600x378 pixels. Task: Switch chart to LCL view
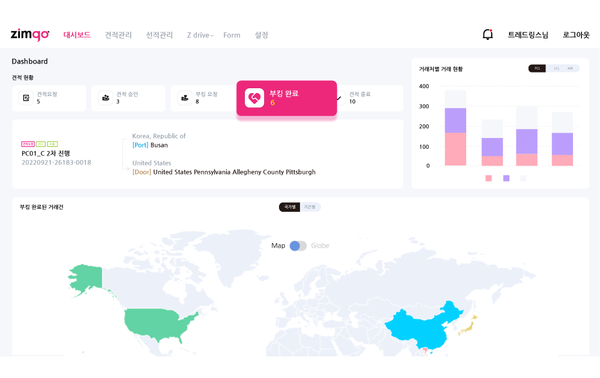click(x=556, y=68)
